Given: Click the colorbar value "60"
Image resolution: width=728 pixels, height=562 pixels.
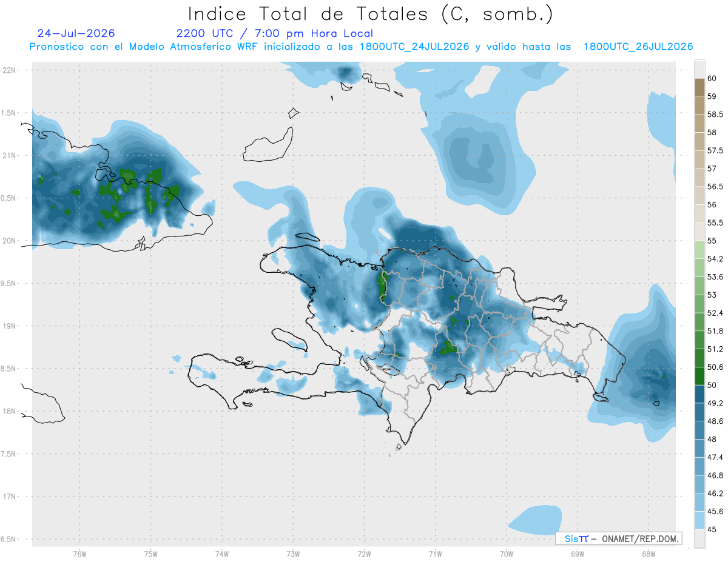Looking at the screenshot, I should [x=712, y=78].
